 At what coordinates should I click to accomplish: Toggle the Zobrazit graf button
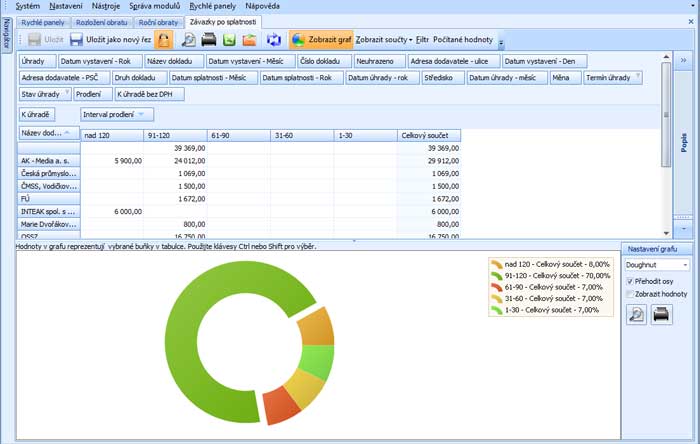(x=321, y=40)
